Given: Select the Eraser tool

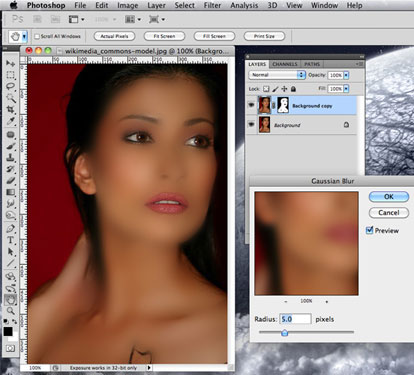Looking at the screenshot, I should pyautogui.click(x=10, y=181).
